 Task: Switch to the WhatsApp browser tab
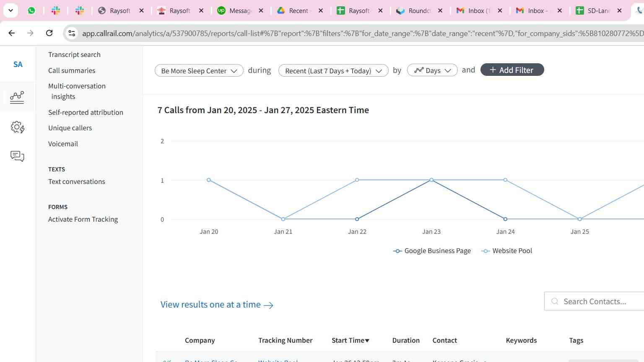point(31,10)
